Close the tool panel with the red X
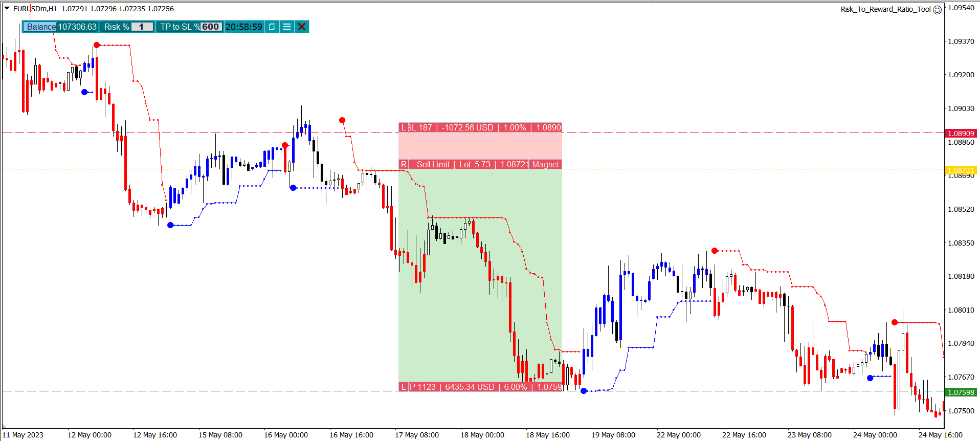 (302, 27)
